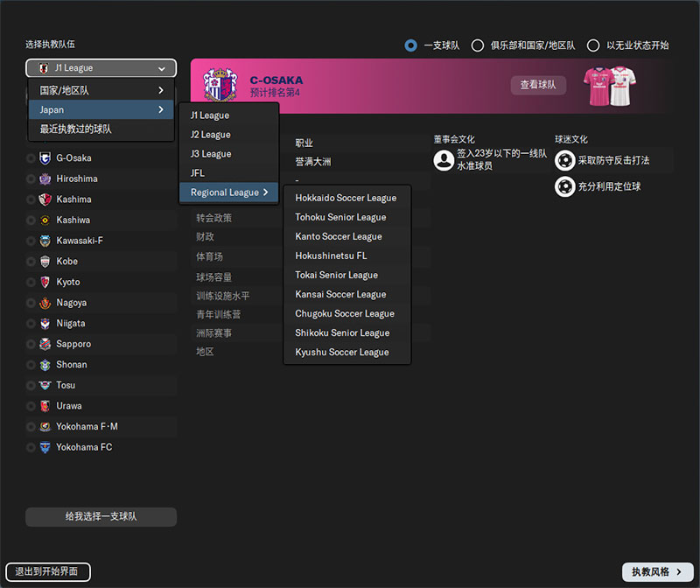Screen dimensions: 700x588
Task: Select Kanto Soccer League
Action: pyautogui.click(x=346, y=236)
